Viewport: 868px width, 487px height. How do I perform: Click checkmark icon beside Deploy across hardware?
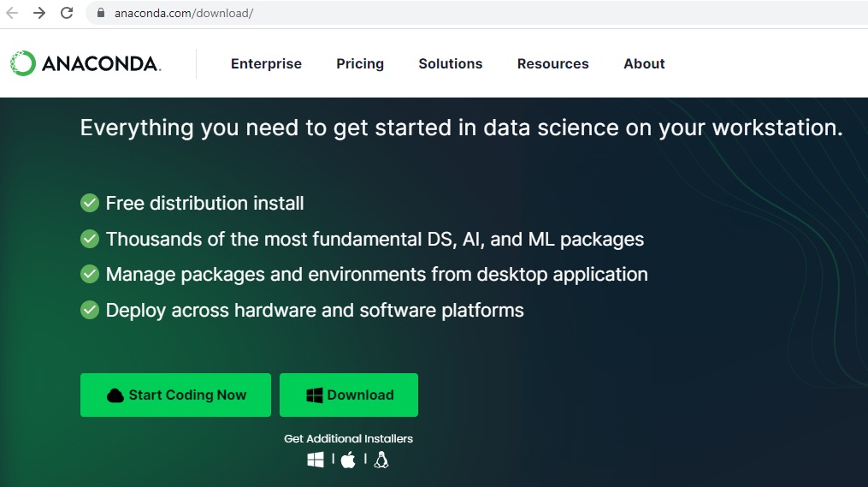tap(90, 310)
